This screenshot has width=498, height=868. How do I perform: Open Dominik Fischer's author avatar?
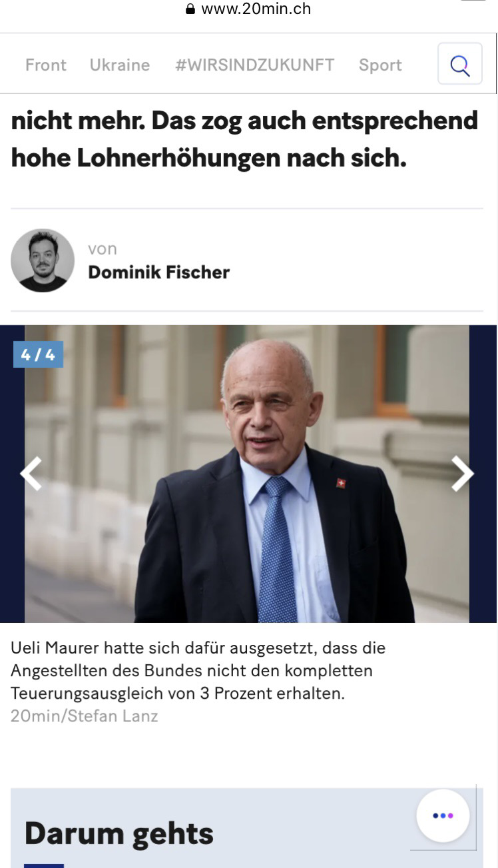(43, 260)
